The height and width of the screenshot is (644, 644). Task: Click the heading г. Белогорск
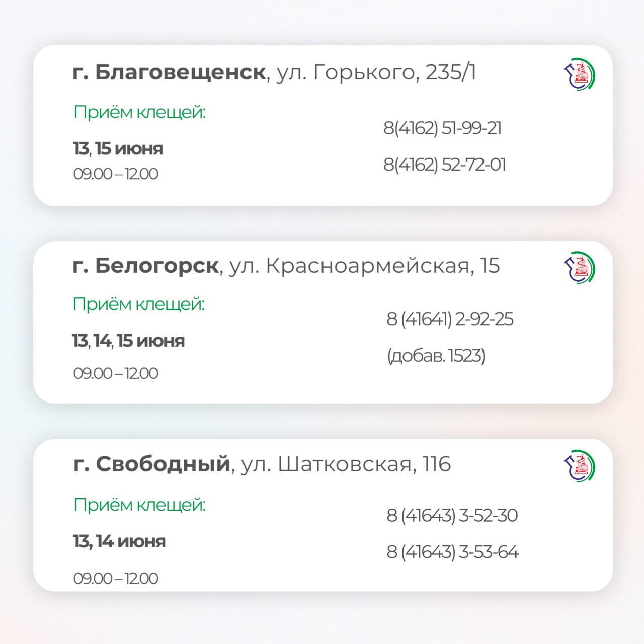tap(145, 266)
